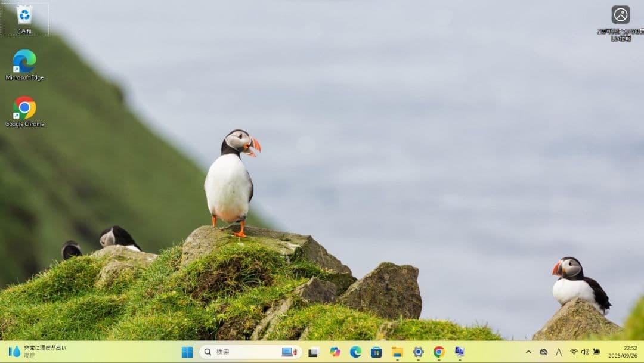Viewport: 644px width, 363px height.
Task: Open the rightmost taskbar app icon
Action: [459, 352]
